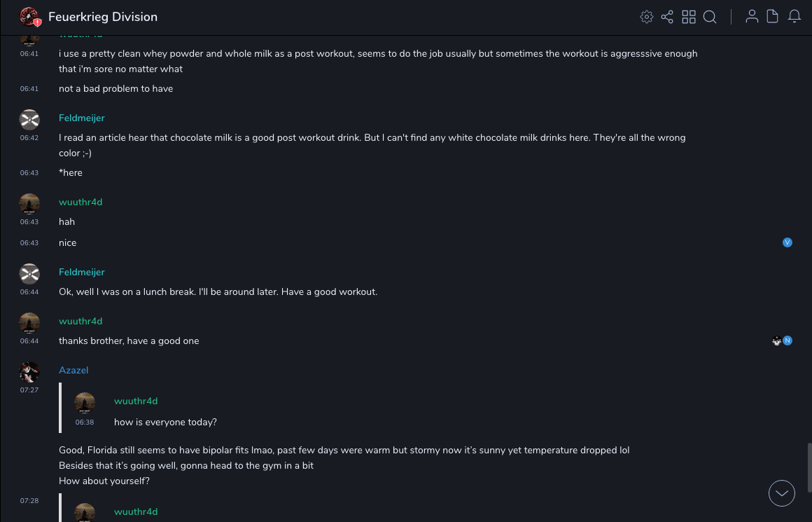812x522 pixels.
Task: Open the four-square grid icon
Action: point(689,17)
